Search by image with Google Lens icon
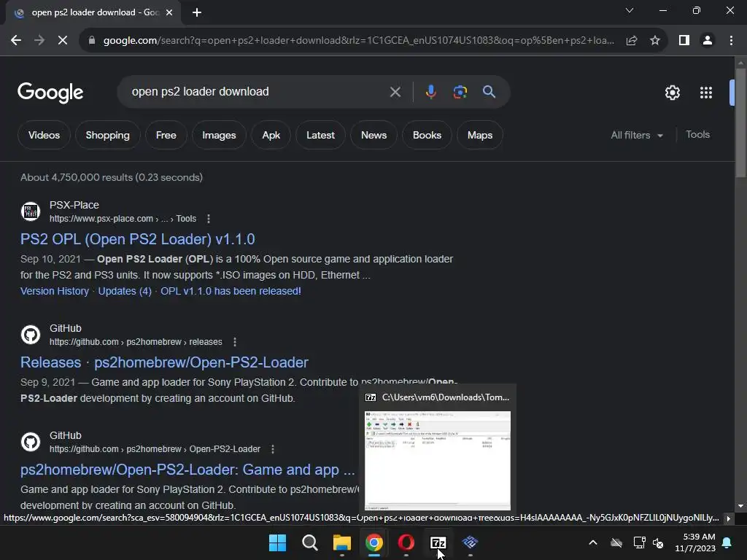This screenshot has width=747, height=560. [x=460, y=91]
